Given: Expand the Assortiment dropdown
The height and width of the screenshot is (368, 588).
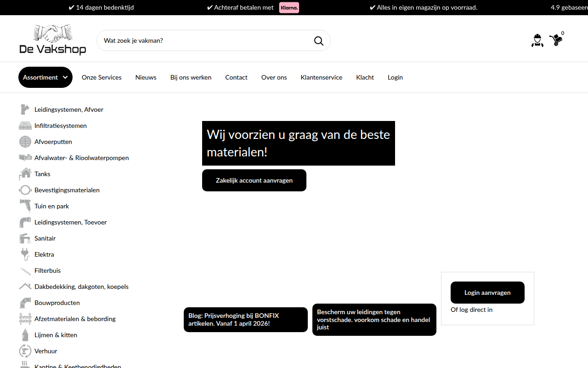Looking at the screenshot, I should [x=45, y=77].
